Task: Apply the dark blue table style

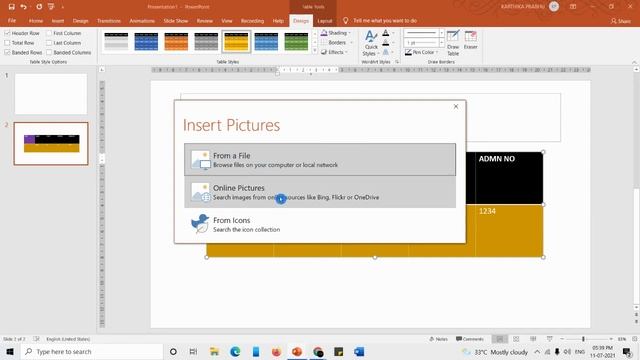Action: [x=146, y=42]
